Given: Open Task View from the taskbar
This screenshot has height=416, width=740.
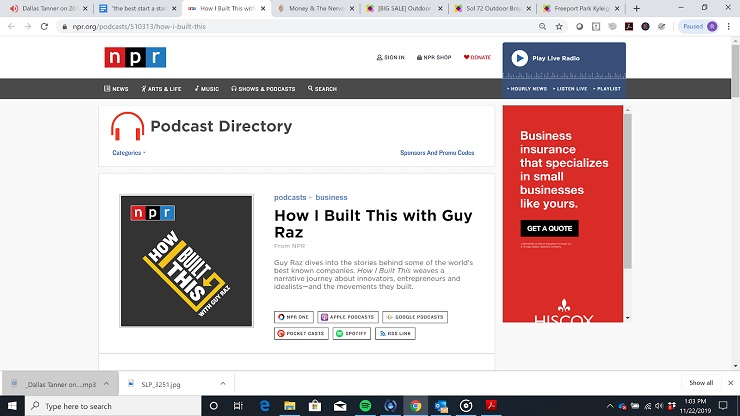Looking at the screenshot, I should [x=238, y=406].
